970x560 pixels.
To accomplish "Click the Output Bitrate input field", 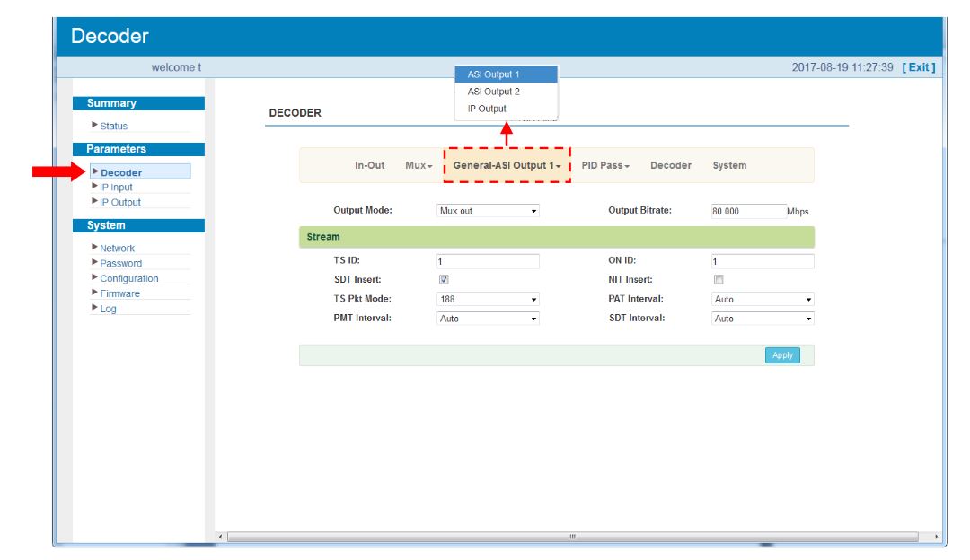I will [748, 211].
